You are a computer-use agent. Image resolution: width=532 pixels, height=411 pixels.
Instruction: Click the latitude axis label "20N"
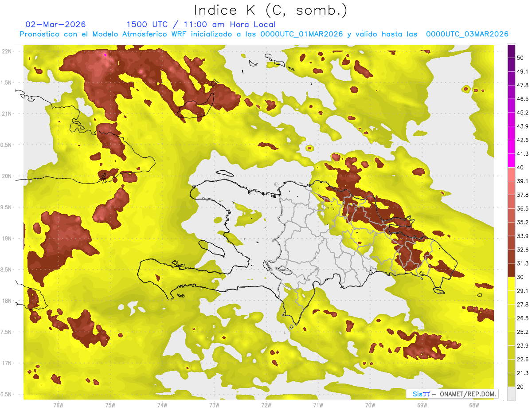(7, 176)
